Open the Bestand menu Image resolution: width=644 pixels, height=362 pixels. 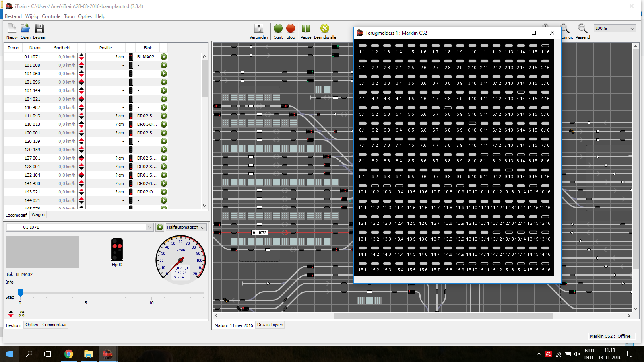(x=13, y=16)
